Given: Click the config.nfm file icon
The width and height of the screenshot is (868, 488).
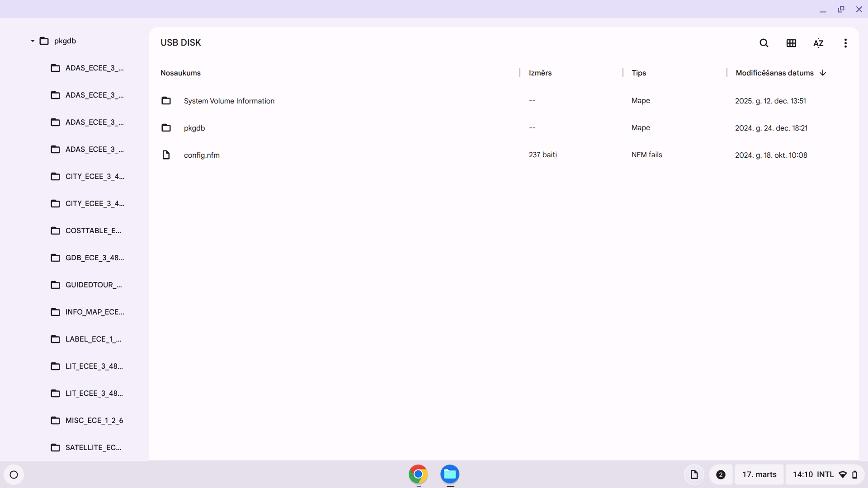Looking at the screenshot, I should 166,155.
